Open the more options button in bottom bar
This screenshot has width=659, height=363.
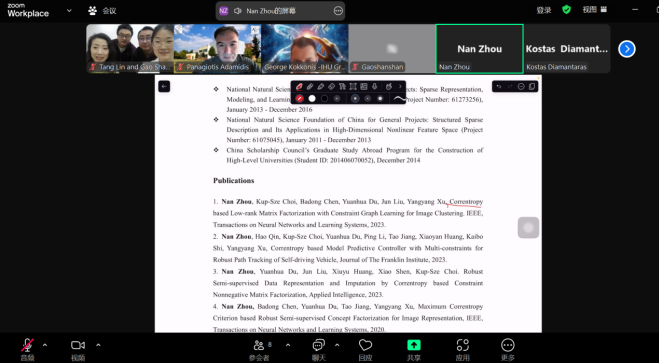(x=508, y=350)
